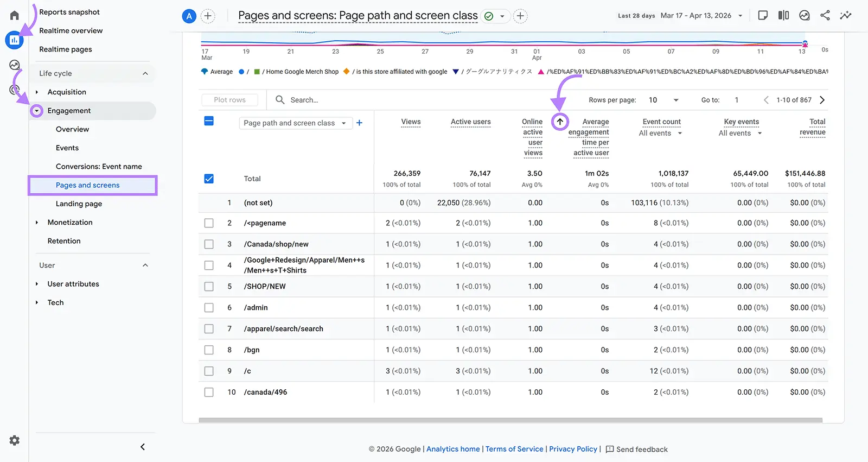Expand the Acquisition group
The height and width of the screenshot is (462, 868).
[37, 92]
